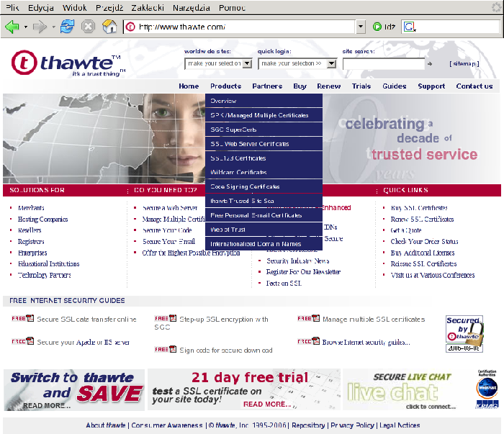The width and height of the screenshot is (504, 434).
Task: Open the Pomoc menu
Action: coord(232,7)
